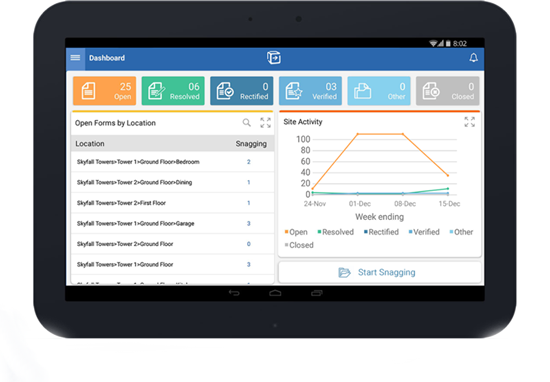Toggle the Closed series in chart legend
The width and height of the screenshot is (550, 382).
(x=299, y=245)
